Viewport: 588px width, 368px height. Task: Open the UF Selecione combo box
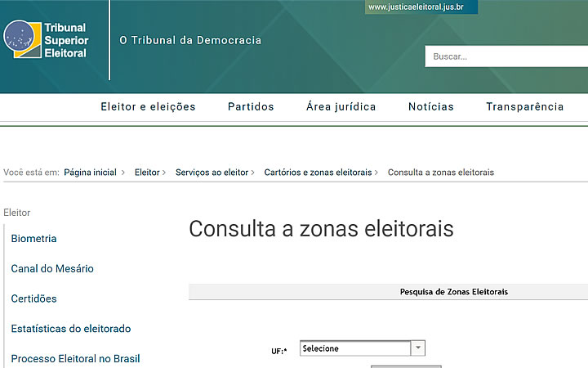pos(363,348)
